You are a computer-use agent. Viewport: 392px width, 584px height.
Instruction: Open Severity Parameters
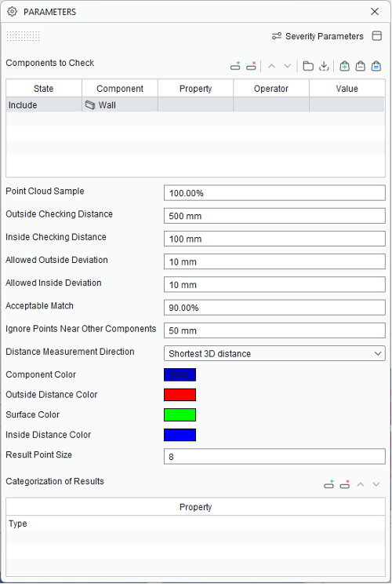point(318,36)
